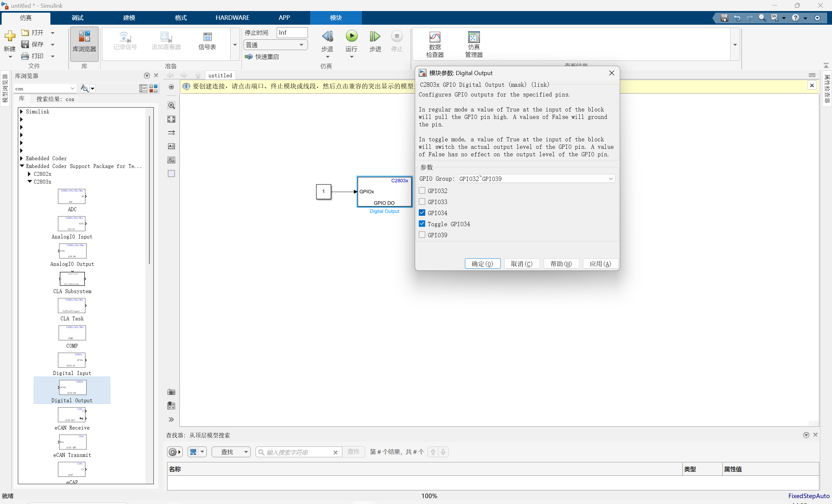Click the Step Back (步退) icon
Viewport: 832px width, 504px height.
(327, 36)
